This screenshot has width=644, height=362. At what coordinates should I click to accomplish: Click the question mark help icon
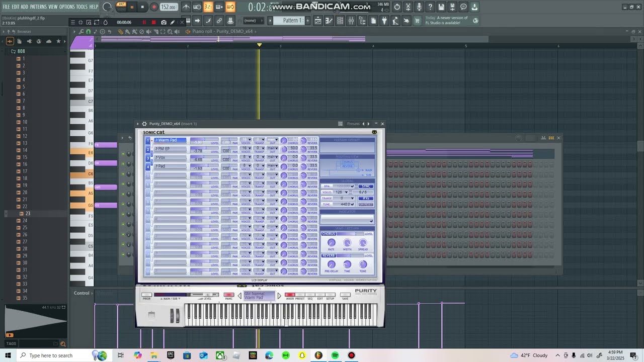pos(430,7)
